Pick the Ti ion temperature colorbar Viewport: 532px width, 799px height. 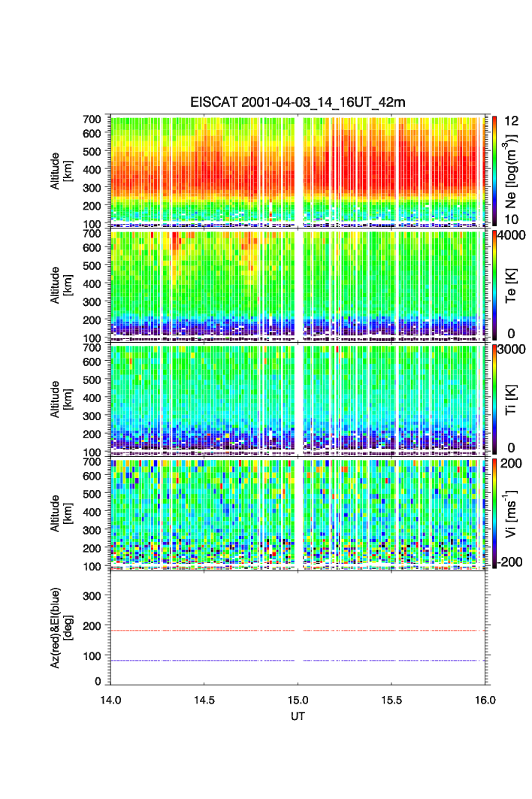(x=494, y=398)
